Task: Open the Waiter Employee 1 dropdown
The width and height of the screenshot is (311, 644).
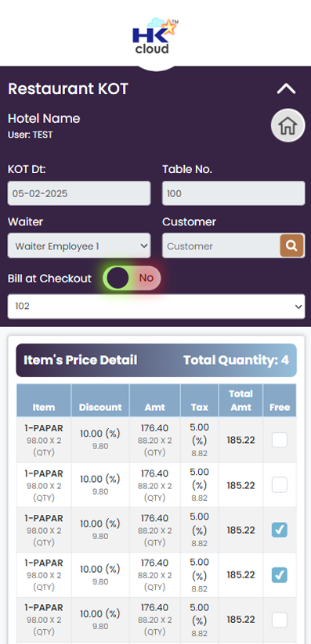Action: [x=79, y=246]
